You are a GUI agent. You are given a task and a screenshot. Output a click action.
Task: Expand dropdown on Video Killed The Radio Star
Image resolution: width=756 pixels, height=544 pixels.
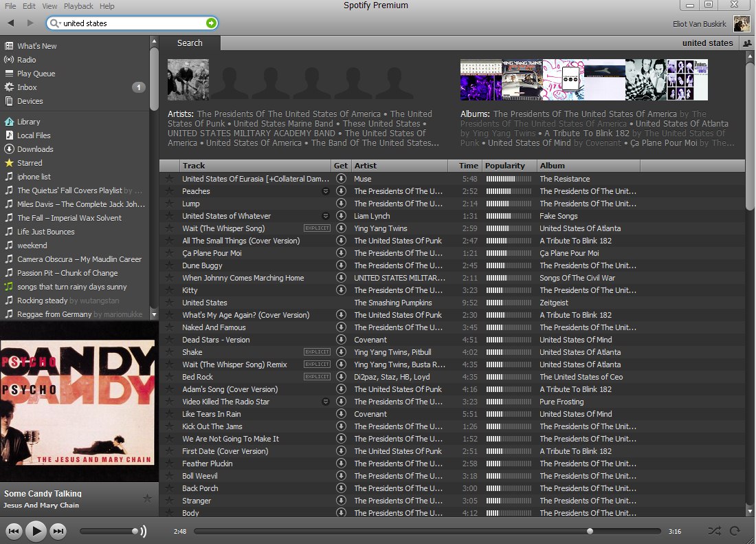(x=326, y=402)
